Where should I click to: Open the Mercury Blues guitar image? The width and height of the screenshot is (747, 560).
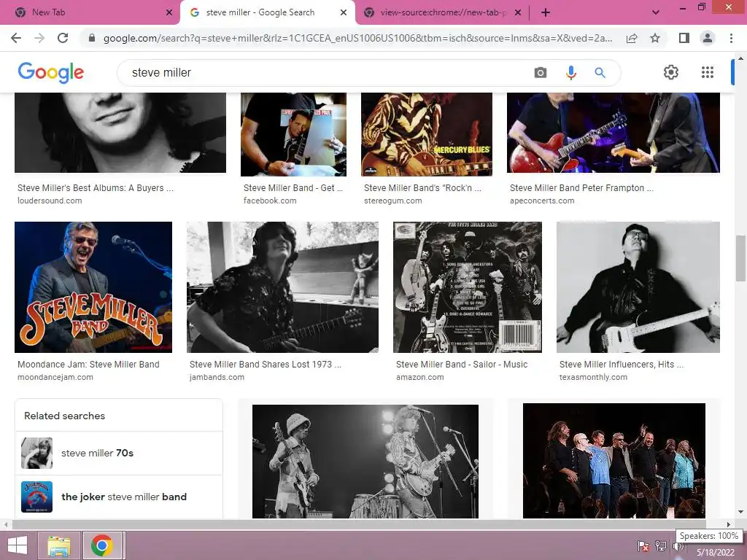pos(426,134)
